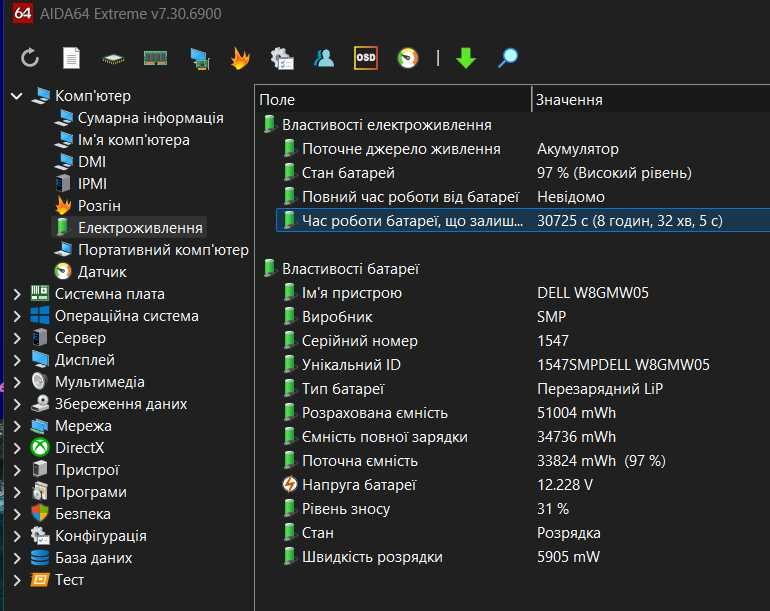Viewport: 770px width, 611px height.
Task: Launch the stability test flame icon
Action: [x=240, y=58]
